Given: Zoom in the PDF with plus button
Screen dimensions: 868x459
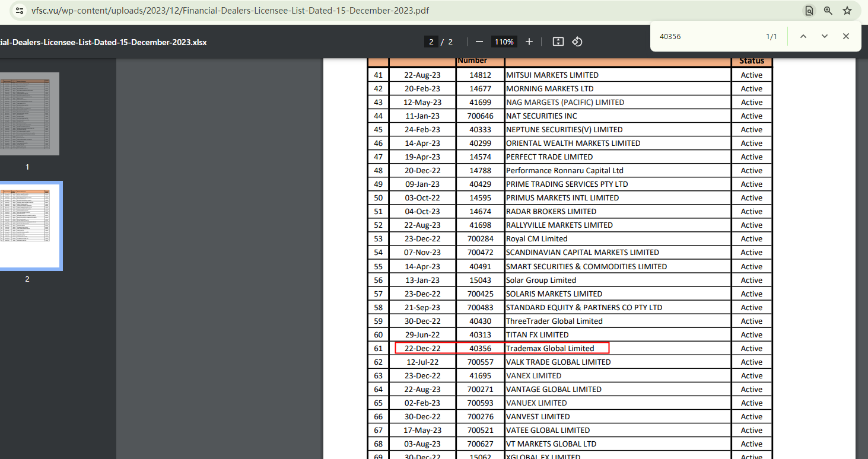Looking at the screenshot, I should pos(529,42).
